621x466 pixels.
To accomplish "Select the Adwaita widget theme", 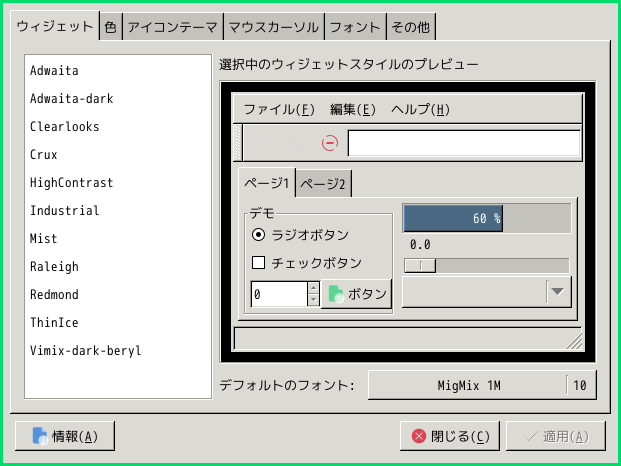I will 118,70.
